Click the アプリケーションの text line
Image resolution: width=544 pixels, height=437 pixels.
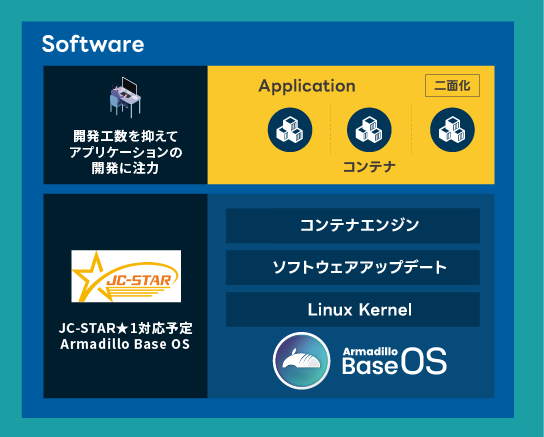point(126,152)
